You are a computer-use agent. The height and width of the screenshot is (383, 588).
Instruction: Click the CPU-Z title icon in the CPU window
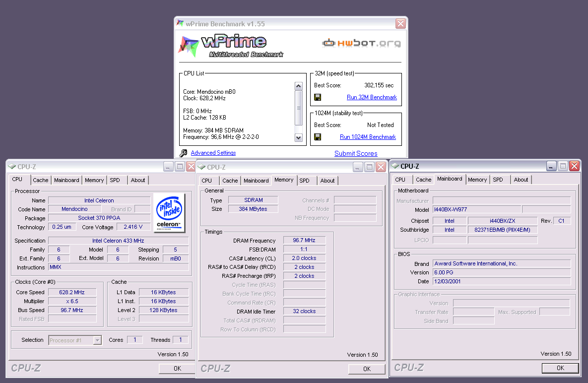(12, 166)
